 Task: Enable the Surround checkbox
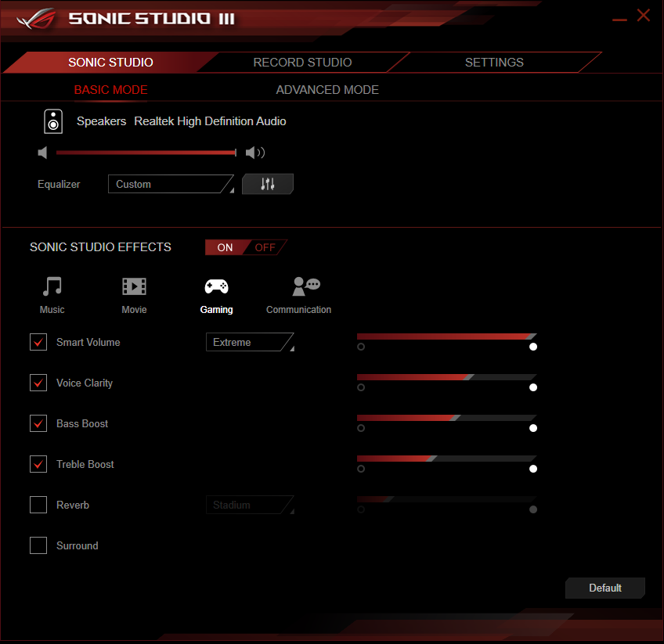tap(38, 545)
